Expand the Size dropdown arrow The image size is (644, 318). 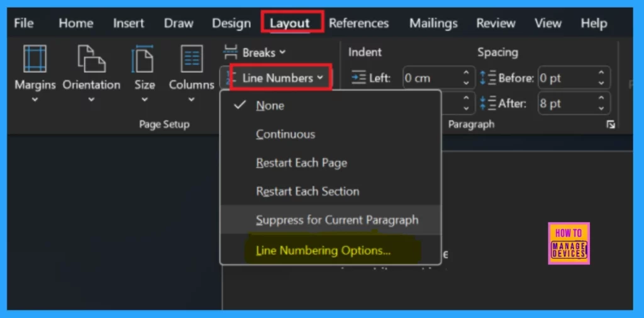(145, 99)
